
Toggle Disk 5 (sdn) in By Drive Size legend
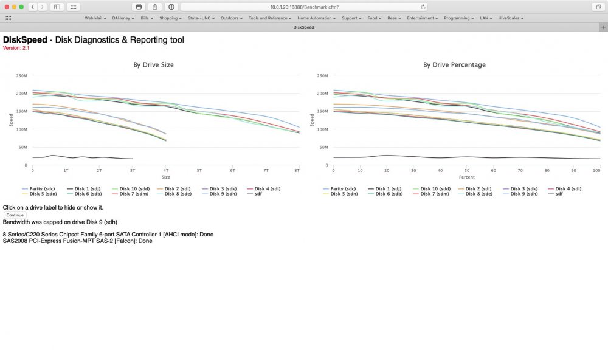pos(40,194)
